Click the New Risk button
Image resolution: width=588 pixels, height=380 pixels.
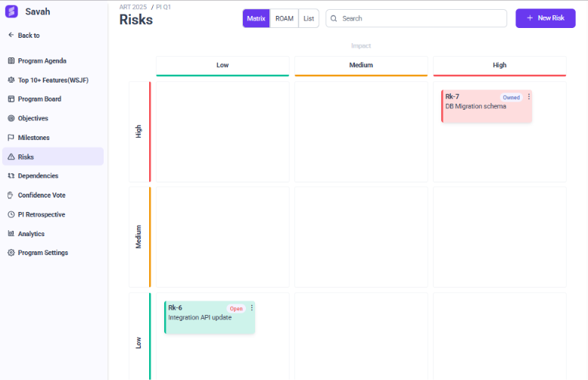click(545, 18)
